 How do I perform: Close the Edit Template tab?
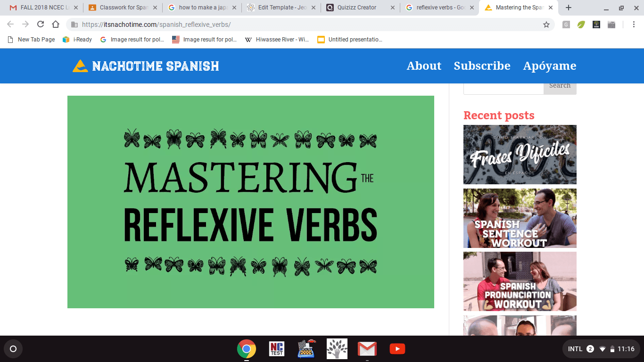pos(314,8)
